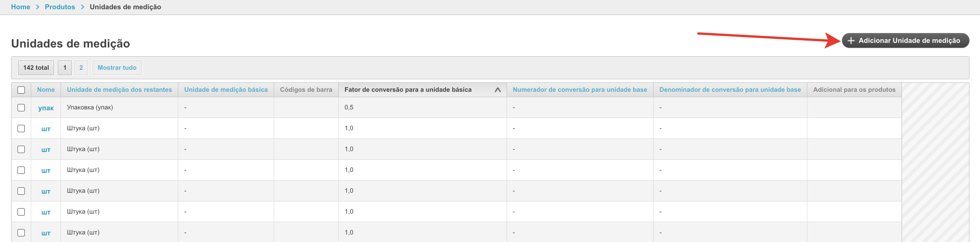Viewport: 980px width, 242px height.
Task: Click the sort arrow in Fator de conversão column
Action: 497,90
